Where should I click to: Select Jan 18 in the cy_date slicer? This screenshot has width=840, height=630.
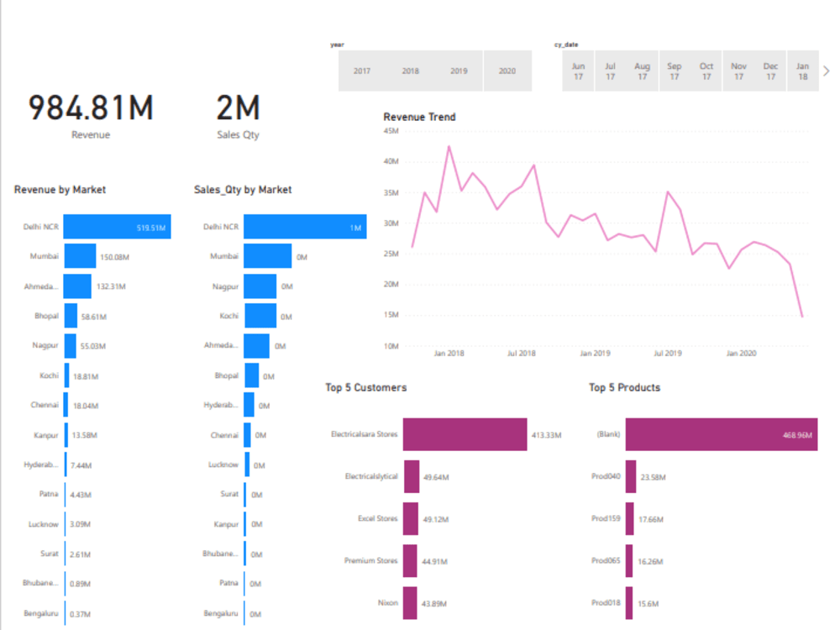[x=802, y=71]
